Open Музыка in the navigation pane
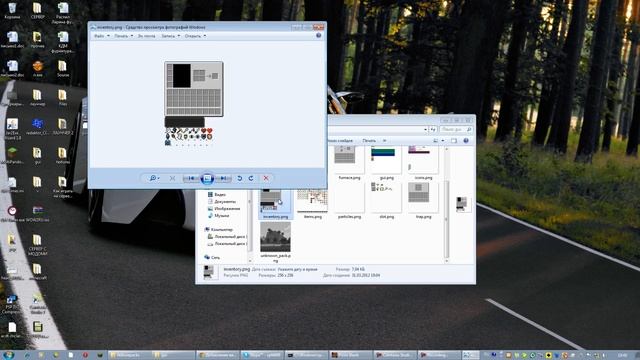Screen dimensions: 640x360 219,216
